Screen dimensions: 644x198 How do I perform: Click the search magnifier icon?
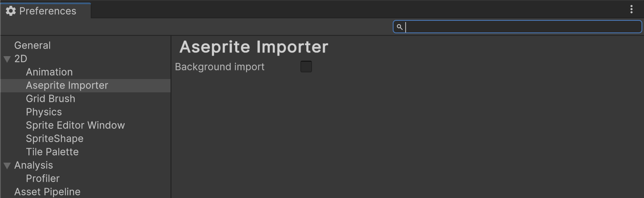[x=399, y=27]
